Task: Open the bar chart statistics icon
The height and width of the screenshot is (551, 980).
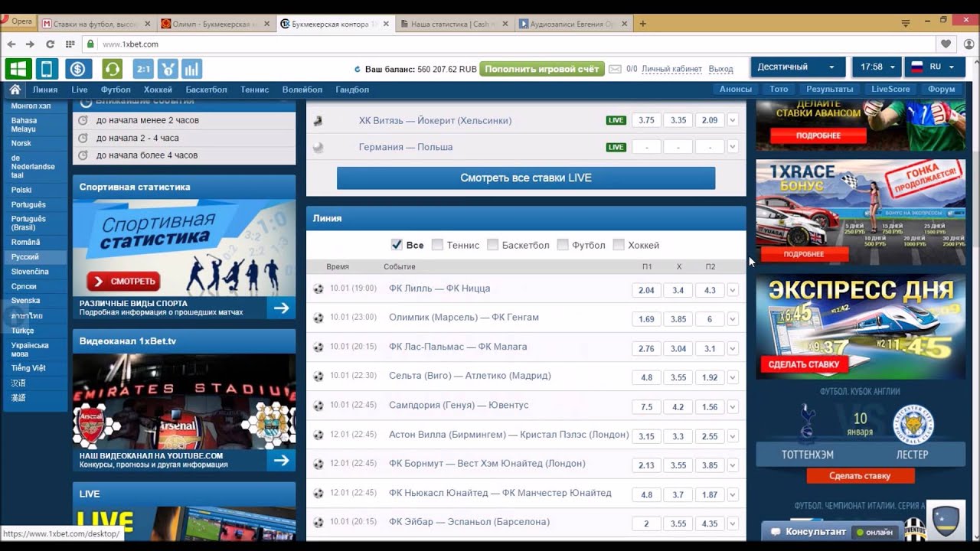Action: (191, 69)
